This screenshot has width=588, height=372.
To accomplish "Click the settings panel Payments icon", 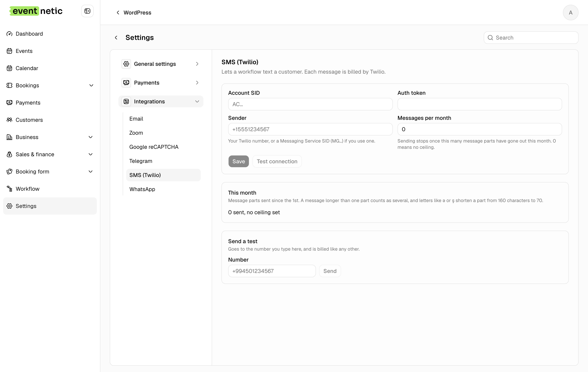I will (126, 83).
